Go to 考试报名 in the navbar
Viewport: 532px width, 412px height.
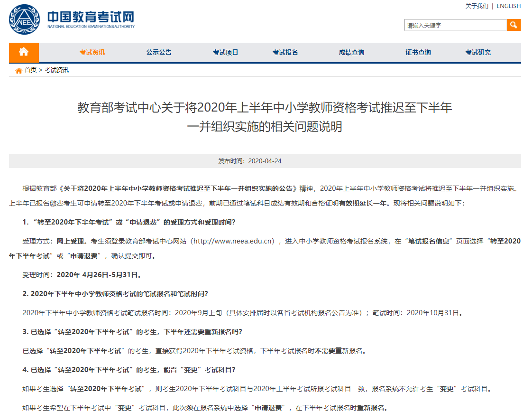[x=285, y=53]
